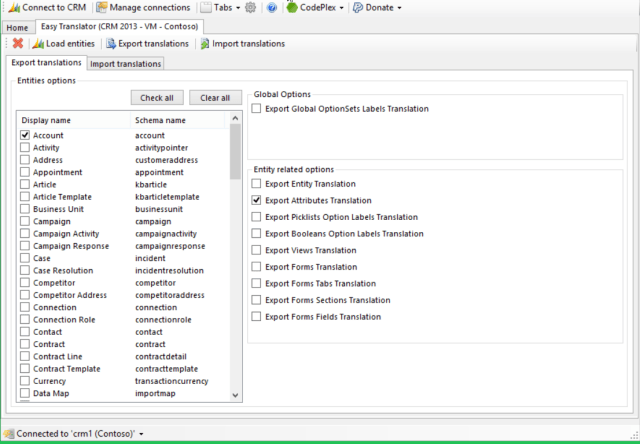Switch to the Home tab
The width and height of the screenshot is (640, 444).
17,27
